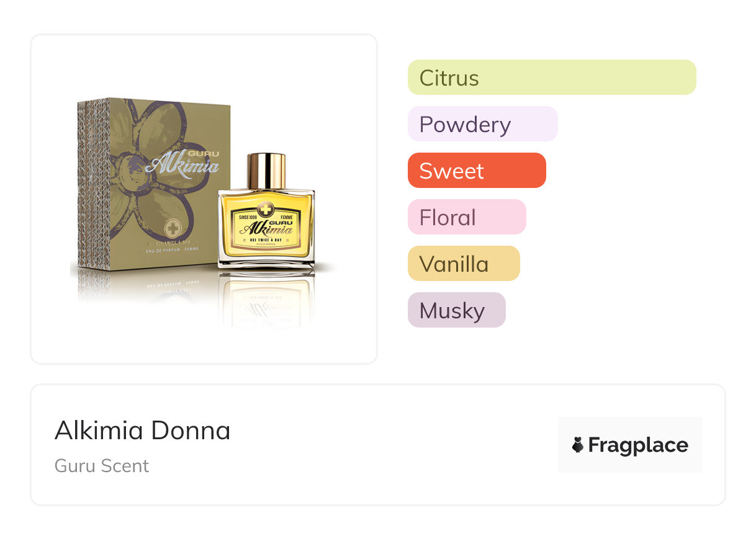756x536 pixels.
Task: Click the cross emblem on the bottle
Action: click(x=266, y=208)
